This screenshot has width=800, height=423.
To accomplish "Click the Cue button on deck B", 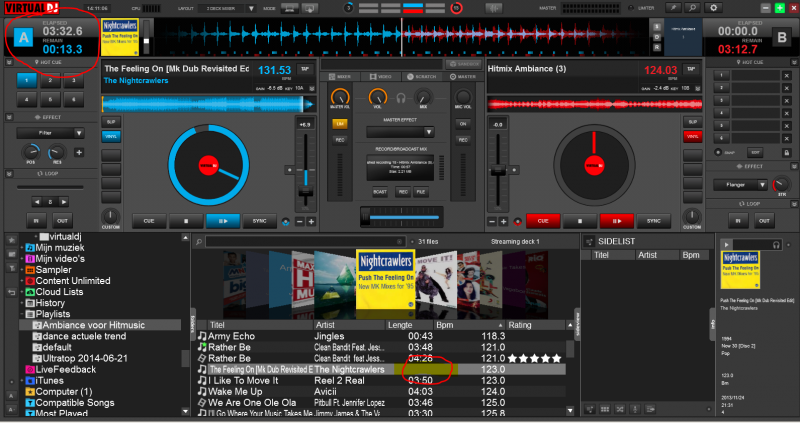I will point(543,221).
